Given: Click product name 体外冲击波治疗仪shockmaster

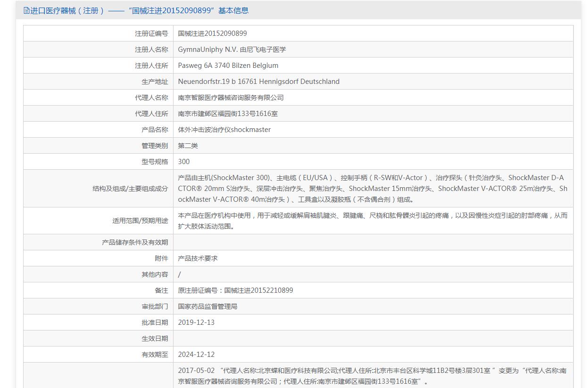Looking at the screenshot, I should tap(224, 130).
